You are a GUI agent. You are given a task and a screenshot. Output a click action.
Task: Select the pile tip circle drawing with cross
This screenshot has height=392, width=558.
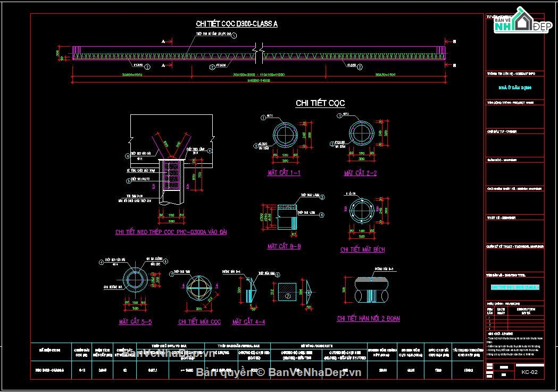click(199, 287)
